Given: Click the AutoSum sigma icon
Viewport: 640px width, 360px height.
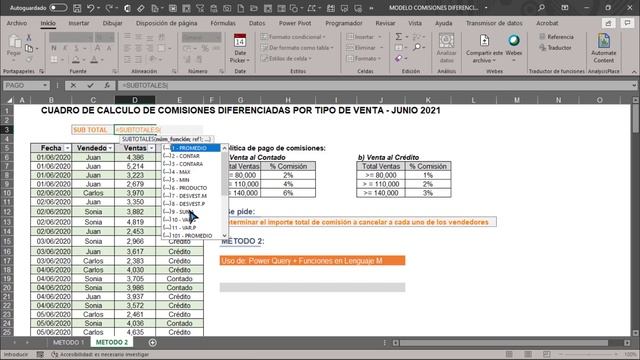Looking at the screenshot, I should (398, 37).
